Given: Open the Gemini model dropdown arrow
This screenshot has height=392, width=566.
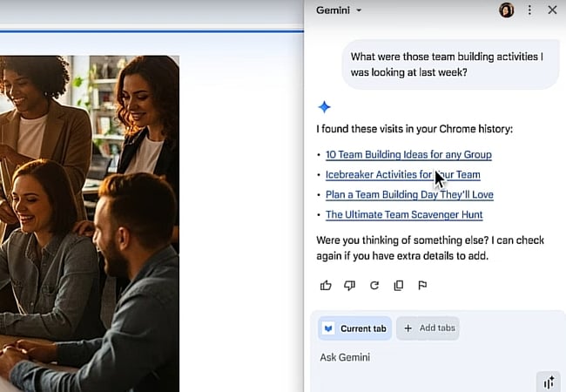Looking at the screenshot, I should 359,10.
